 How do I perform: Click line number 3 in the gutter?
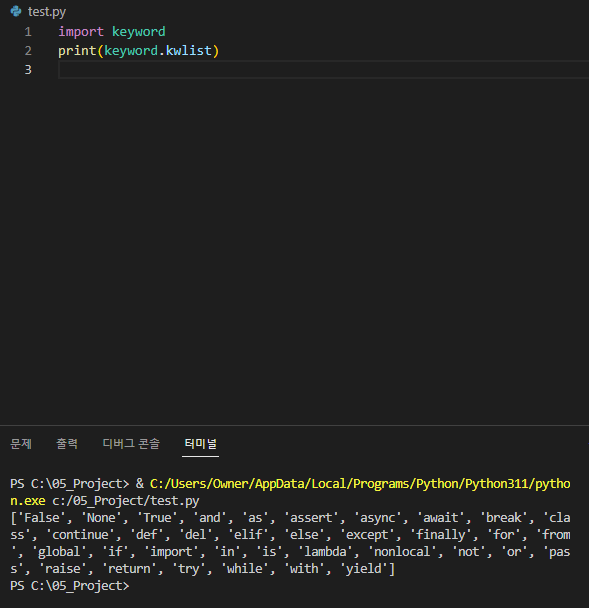pyautogui.click(x=28, y=70)
